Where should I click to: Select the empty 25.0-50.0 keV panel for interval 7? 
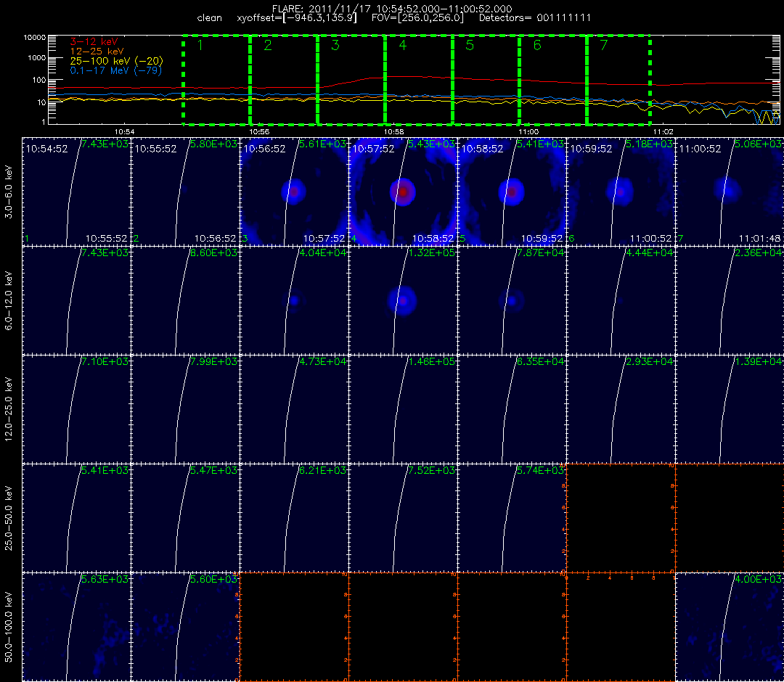730,517
